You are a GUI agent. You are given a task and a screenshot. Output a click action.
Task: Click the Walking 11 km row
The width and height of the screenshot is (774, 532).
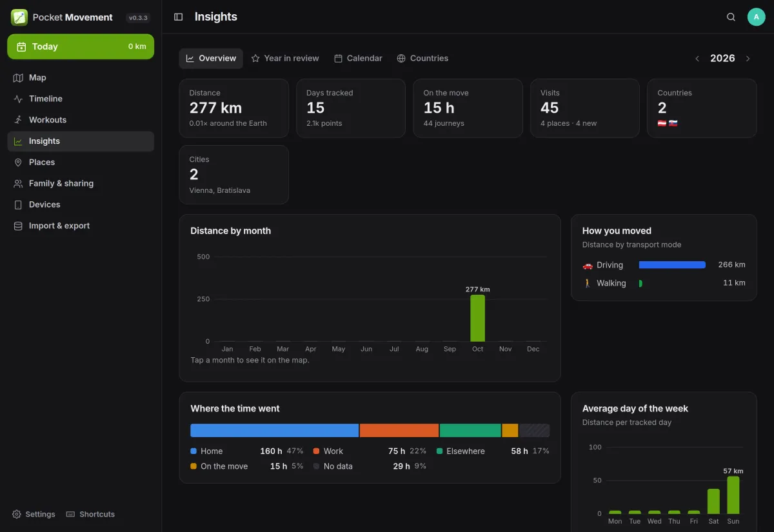(664, 283)
